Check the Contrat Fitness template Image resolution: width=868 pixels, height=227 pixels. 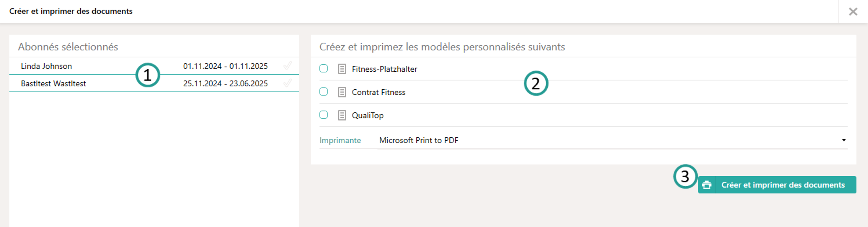click(x=323, y=92)
